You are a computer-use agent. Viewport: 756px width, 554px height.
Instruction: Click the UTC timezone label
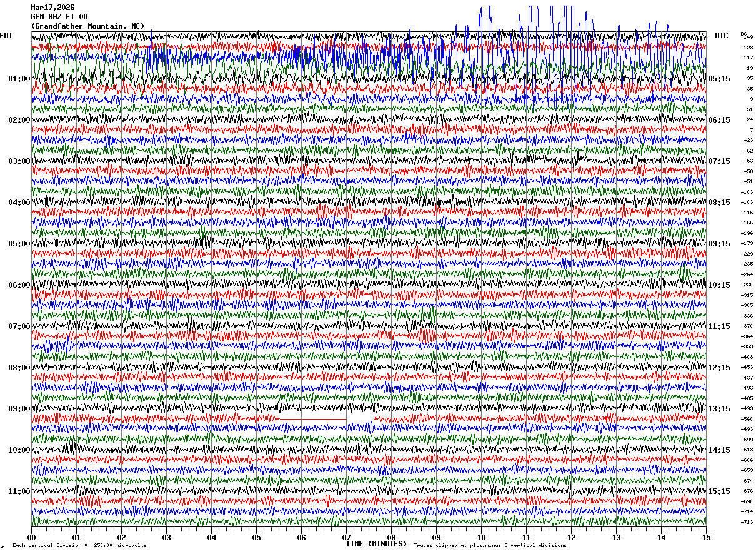pos(722,36)
